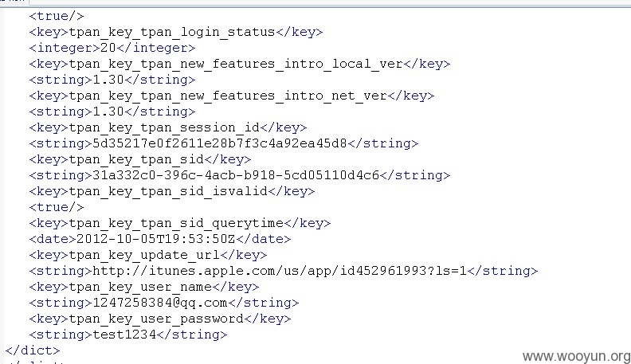Click the tpan_key_tpan_sid_querytime key line
The height and width of the screenshot is (364, 631).
coord(180,223)
